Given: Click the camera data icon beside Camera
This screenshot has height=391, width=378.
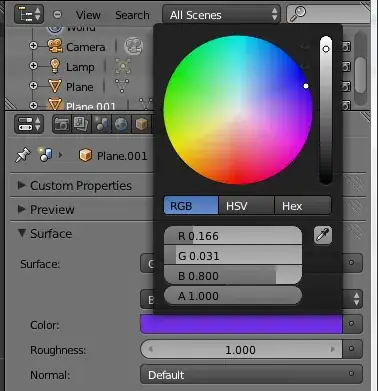Looking at the screenshot, I should pyautogui.click(x=133, y=46).
